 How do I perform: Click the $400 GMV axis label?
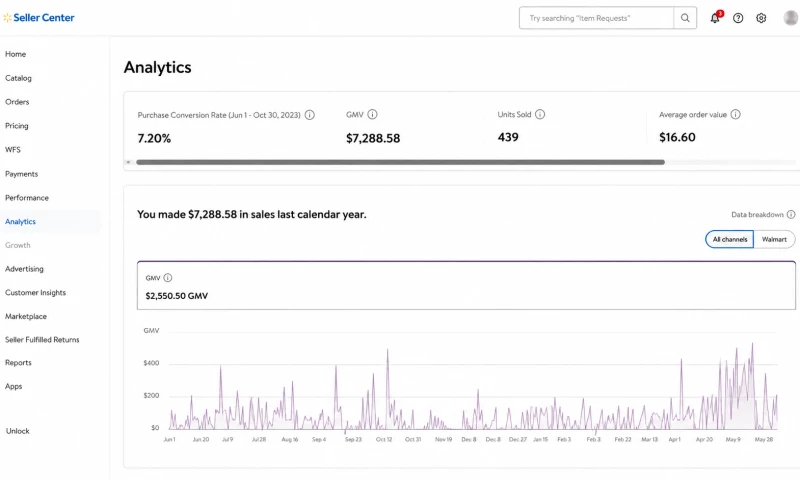pos(151,363)
